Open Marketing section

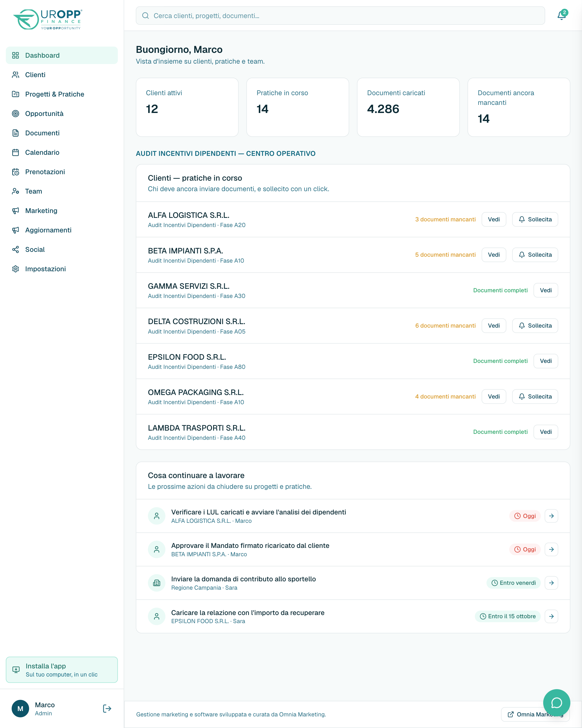tap(62, 211)
